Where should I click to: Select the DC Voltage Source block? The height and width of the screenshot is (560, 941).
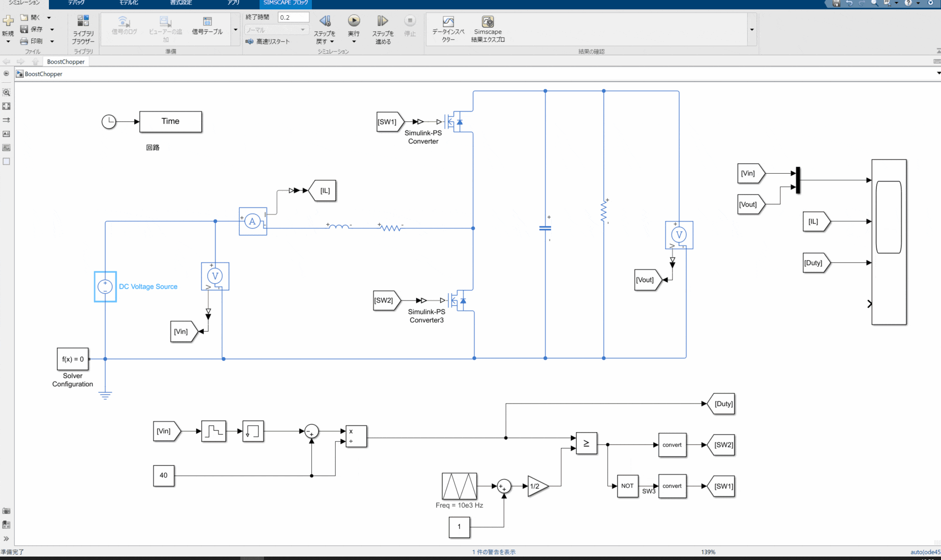tap(105, 286)
